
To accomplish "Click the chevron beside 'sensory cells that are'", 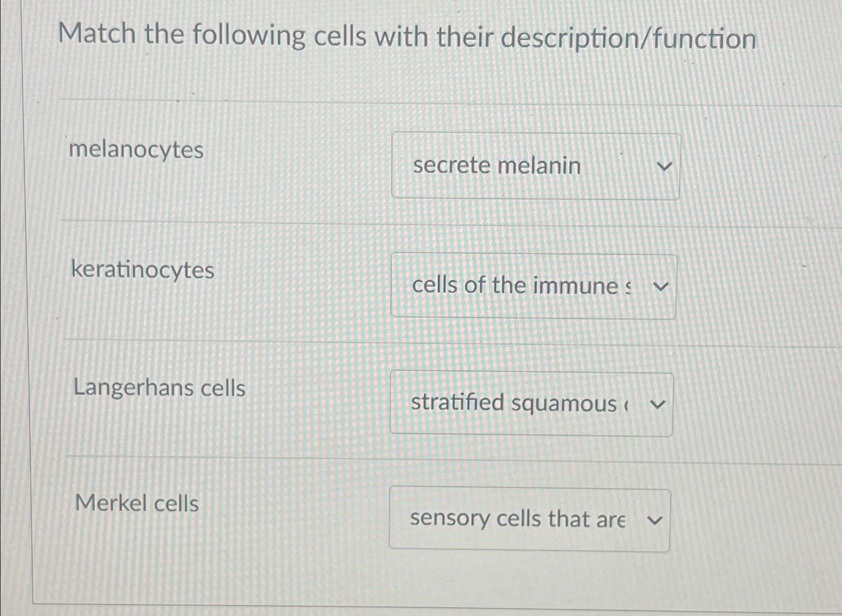I will coord(655,519).
